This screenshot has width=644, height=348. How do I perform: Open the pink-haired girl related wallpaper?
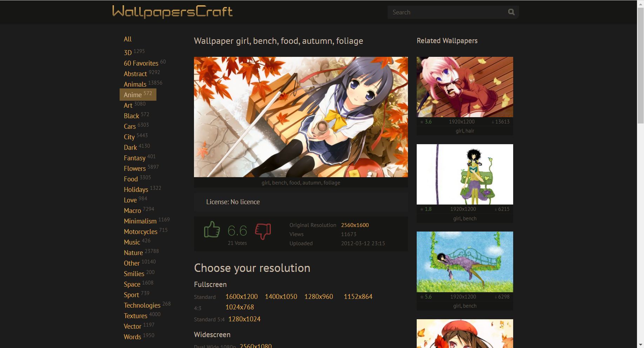465,87
